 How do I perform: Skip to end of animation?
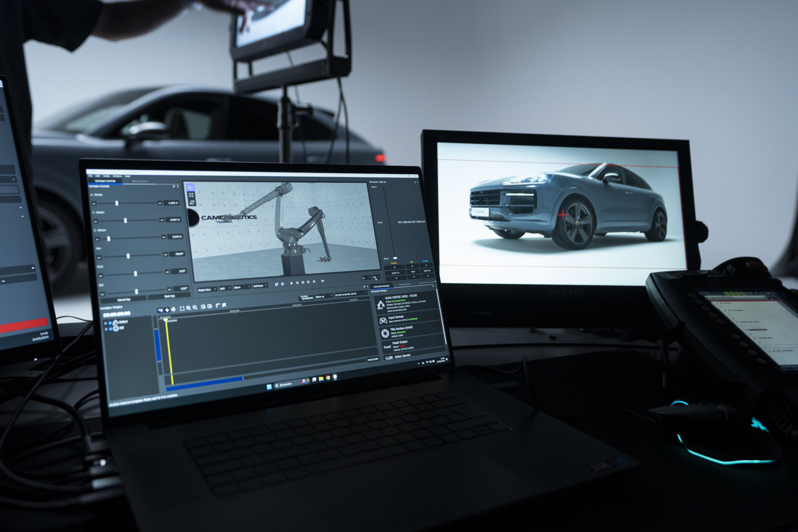coord(314,282)
